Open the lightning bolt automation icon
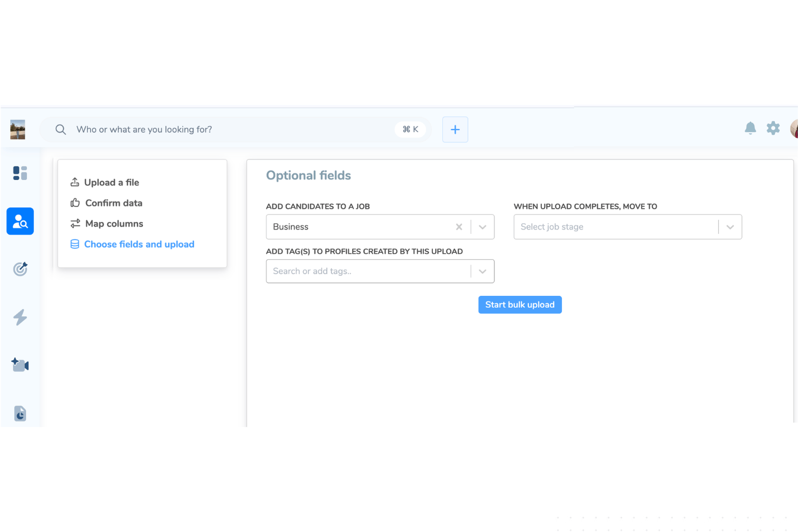This screenshot has width=798, height=532. [20, 317]
